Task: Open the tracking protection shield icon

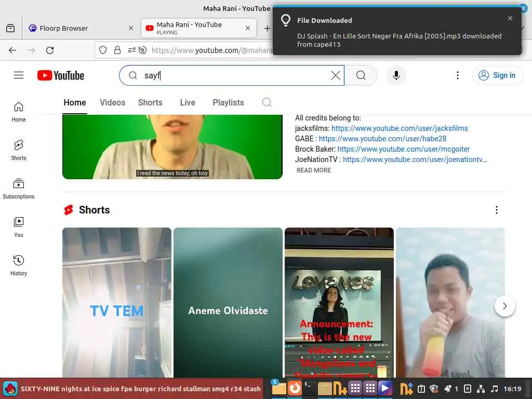Action: (103, 50)
